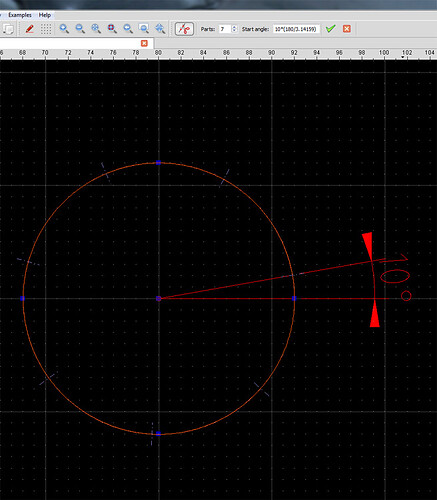Viewport: 437px width, 500px height.
Task: Click the previous view zoom icon
Action: 128,29
